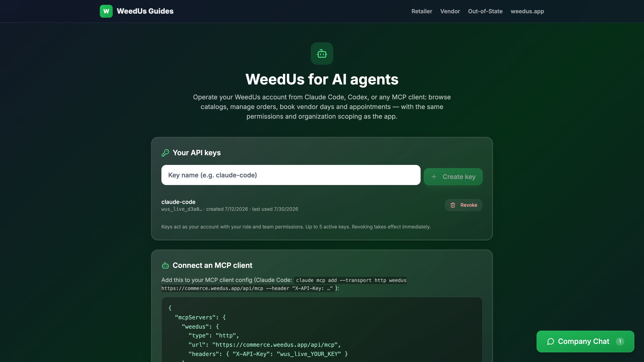The image size is (644, 362).
Task: Click the wus_live_d3a0… key prefix
Action: pyautogui.click(x=182, y=209)
